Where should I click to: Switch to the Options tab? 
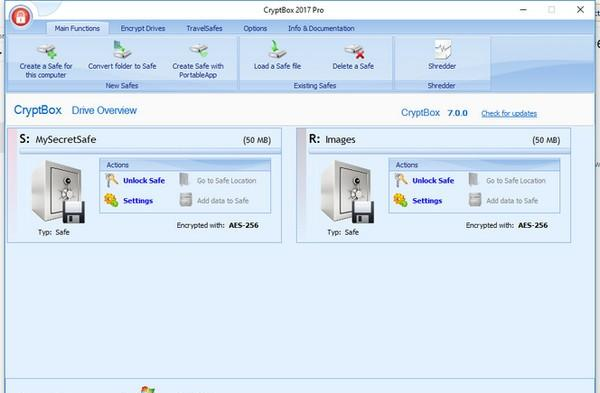[255, 28]
